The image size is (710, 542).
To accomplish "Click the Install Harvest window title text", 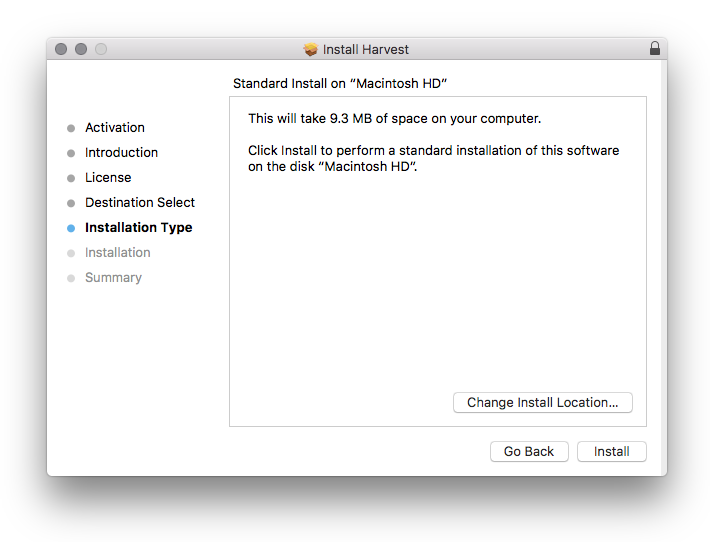I will pyautogui.click(x=366, y=49).
